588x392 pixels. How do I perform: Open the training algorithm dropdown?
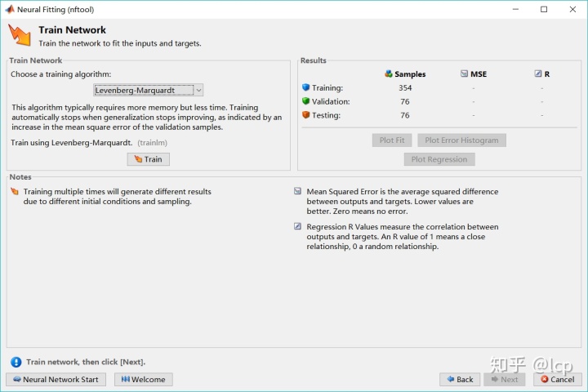[x=148, y=90]
